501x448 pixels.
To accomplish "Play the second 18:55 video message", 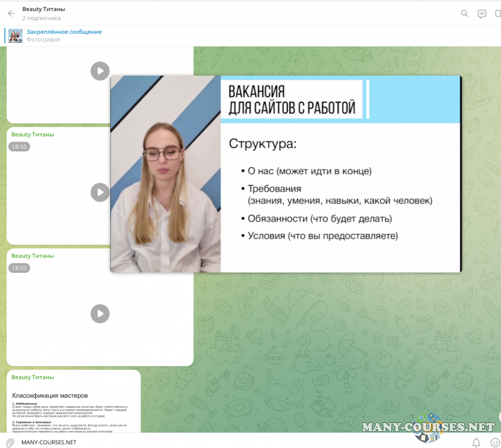I will [100, 192].
